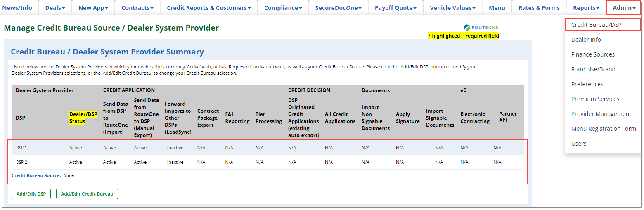Image resolution: width=644 pixels, height=210 pixels.
Task: Click the RouteOne logo
Action: (481, 28)
